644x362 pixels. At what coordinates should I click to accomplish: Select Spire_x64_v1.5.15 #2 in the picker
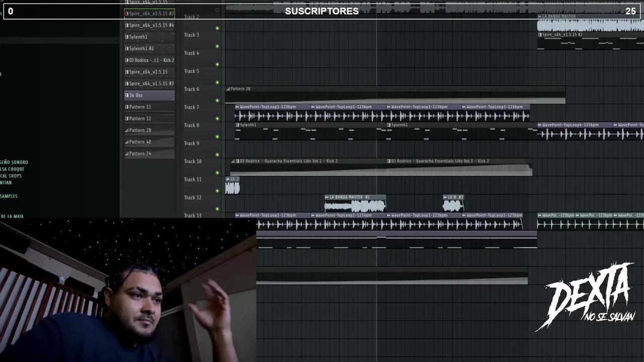coord(149,14)
